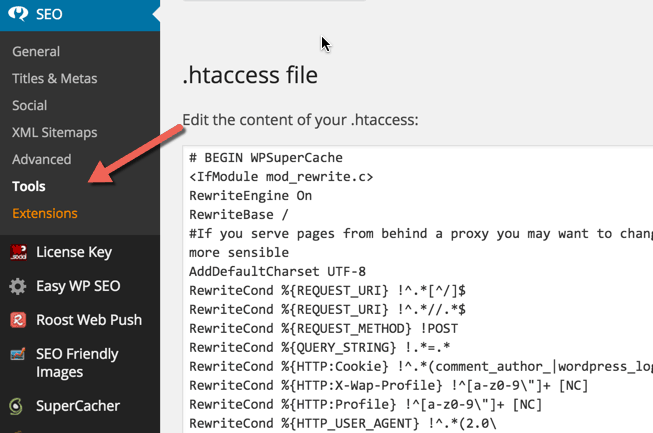
Task: Open the SEO top-level menu
Action: click(x=80, y=14)
